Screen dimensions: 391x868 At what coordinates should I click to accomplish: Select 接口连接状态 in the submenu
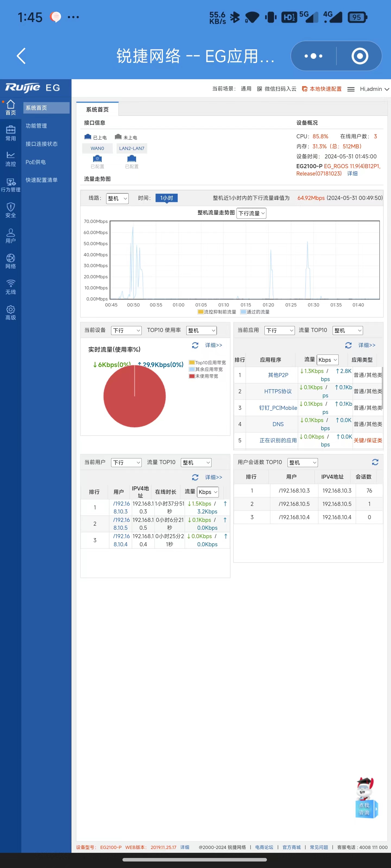42,144
